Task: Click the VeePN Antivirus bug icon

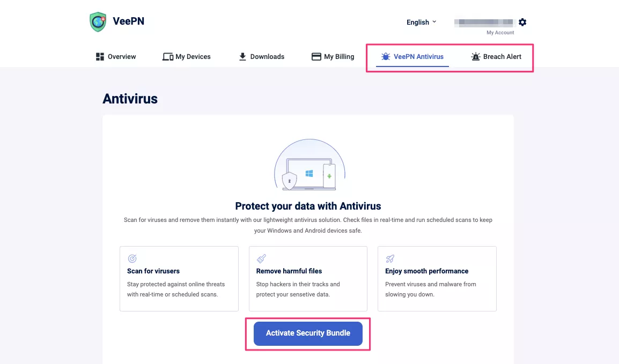Action: [386, 57]
